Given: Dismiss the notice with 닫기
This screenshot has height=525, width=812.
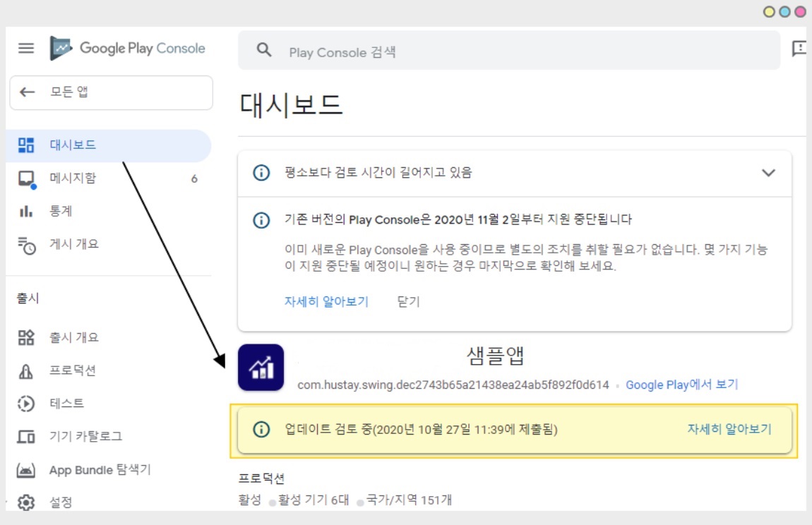Looking at the screenshot, I should point(408,302).
